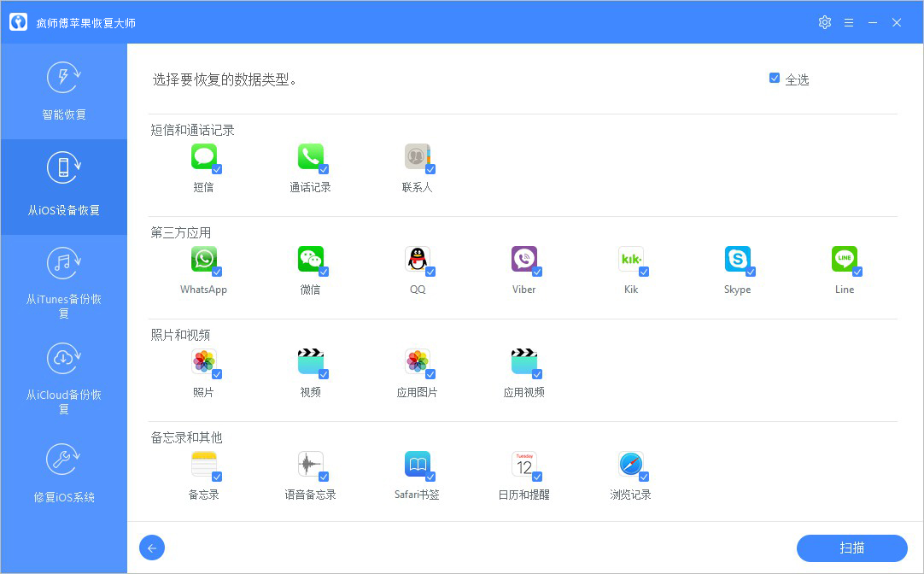Click the 照片 photos icon
The height and width of the screenshot is (574, 924).
coord(203,362)
